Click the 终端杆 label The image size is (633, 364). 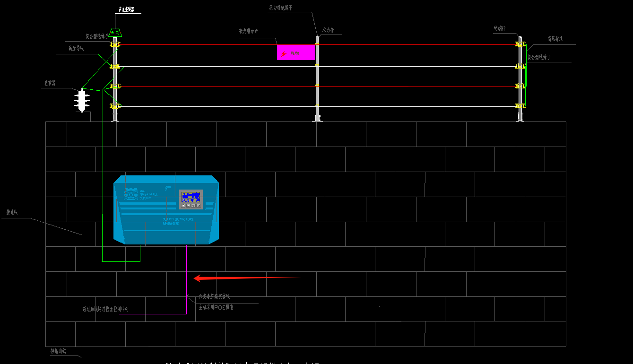tap(500, 28)
